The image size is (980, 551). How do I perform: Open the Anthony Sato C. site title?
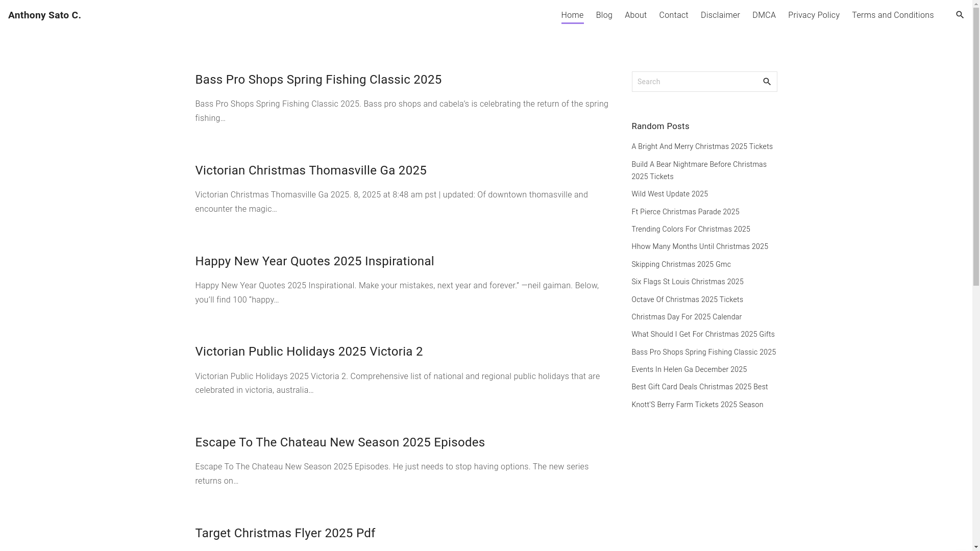(44, 15)
